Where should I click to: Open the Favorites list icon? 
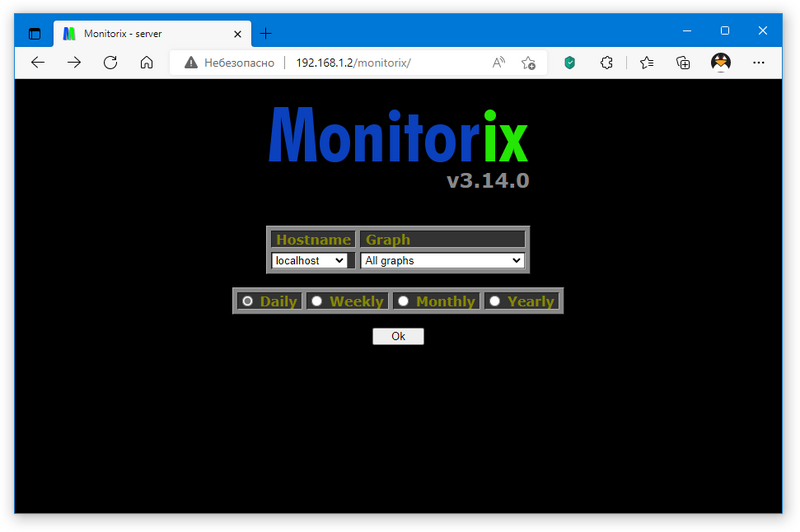pyautogui.click(x=646, y=63)
